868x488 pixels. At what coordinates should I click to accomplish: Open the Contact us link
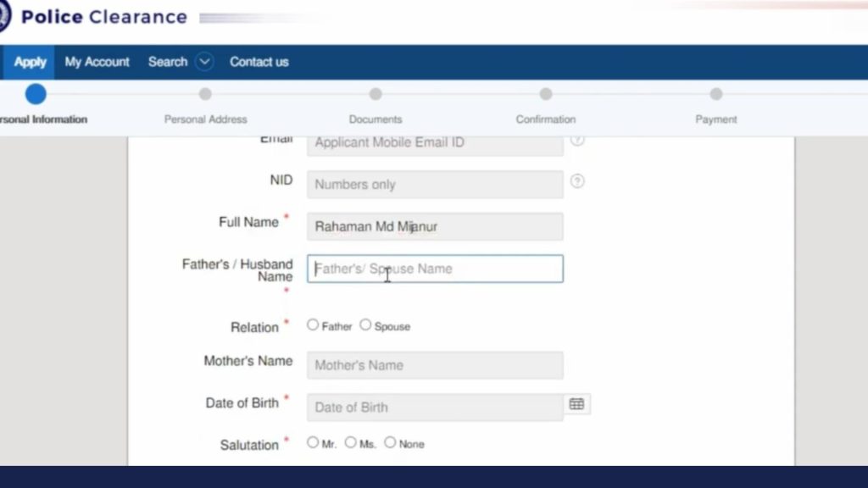[x=259, y=62]
